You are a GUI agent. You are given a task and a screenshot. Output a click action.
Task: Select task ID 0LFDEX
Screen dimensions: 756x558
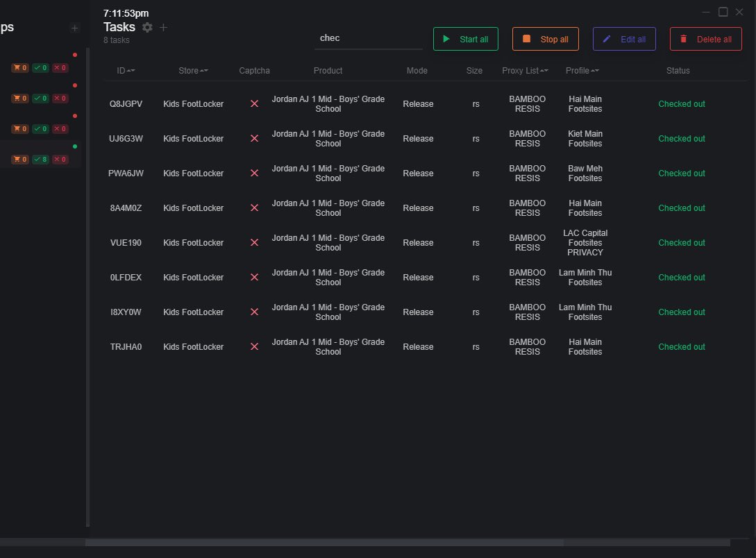(x=126, y=277)
